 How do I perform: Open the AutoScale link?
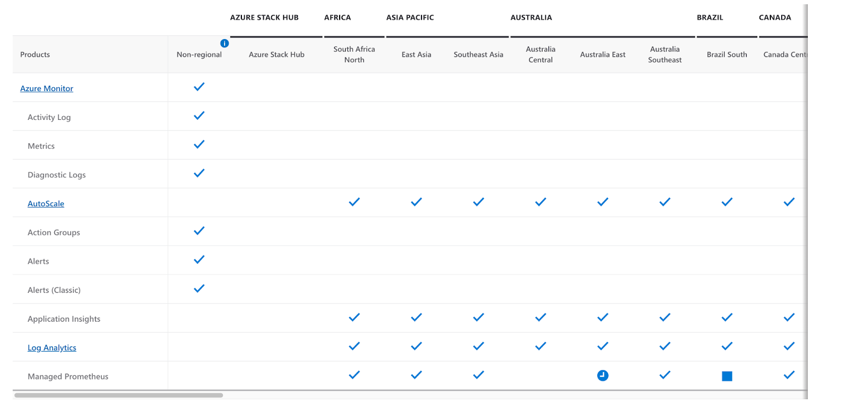pos(46,203)
